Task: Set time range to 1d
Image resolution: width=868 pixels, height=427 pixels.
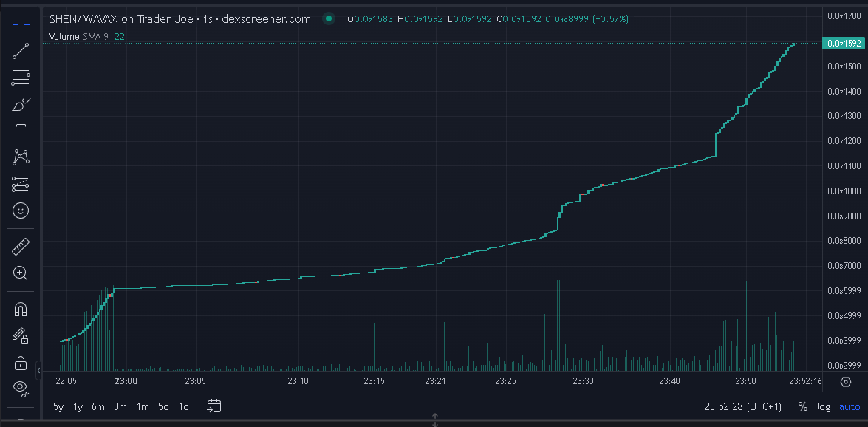Action: point(184,406)
